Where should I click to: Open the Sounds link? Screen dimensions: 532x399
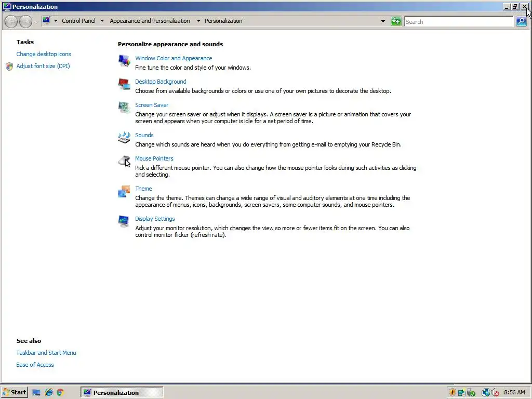(144, 135)
